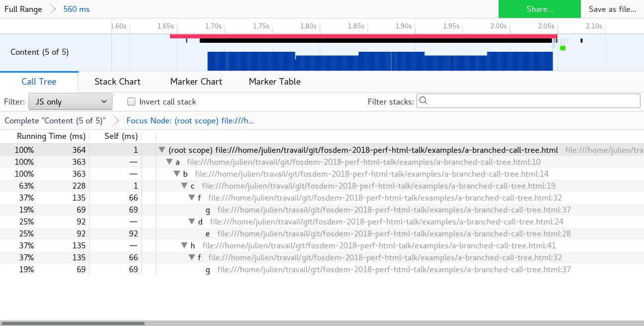Image resolution: width=644 pixels, height=326 pixels.
Task: Switch to the Stack Chart tab
Action: 117,82
